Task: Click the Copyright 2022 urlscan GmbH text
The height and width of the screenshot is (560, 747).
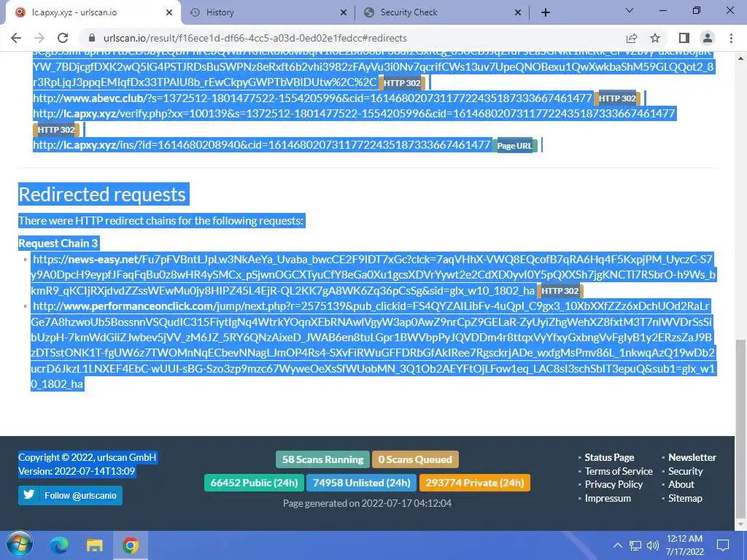Action: click(88, 458)
